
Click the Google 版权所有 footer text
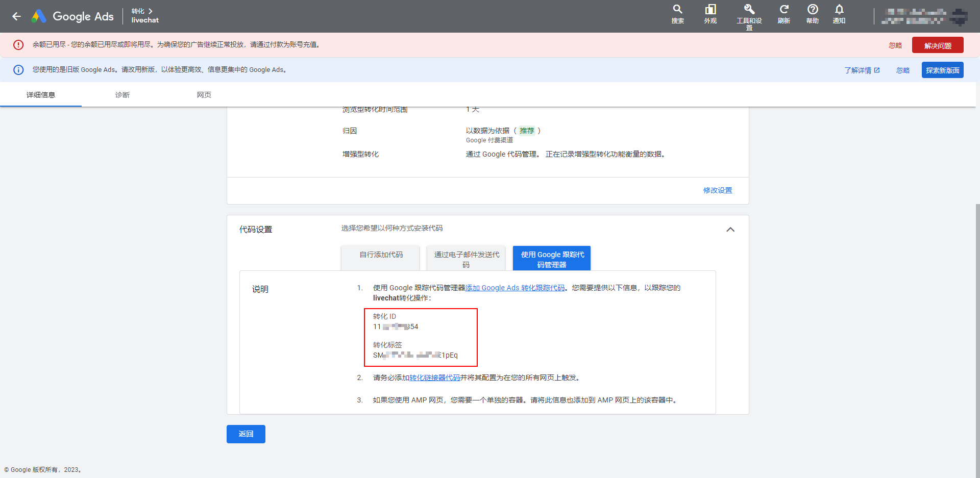click(43, 470)
